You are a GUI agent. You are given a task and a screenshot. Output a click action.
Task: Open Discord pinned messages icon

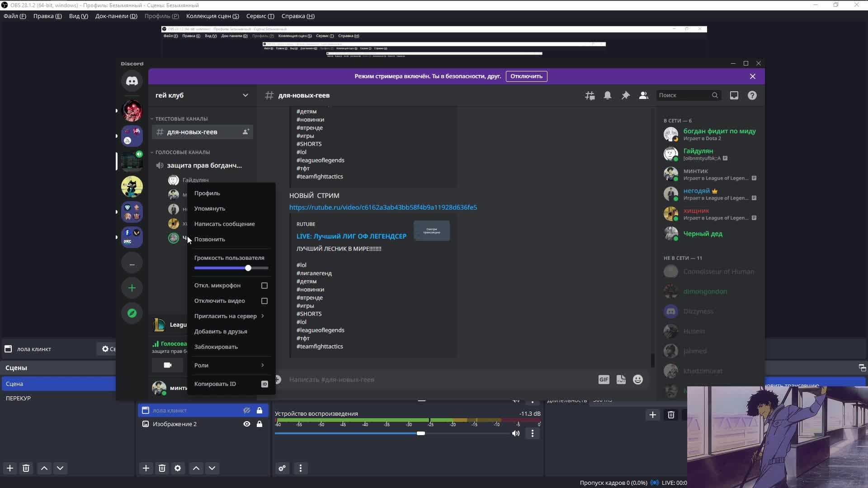coord(626,95)
